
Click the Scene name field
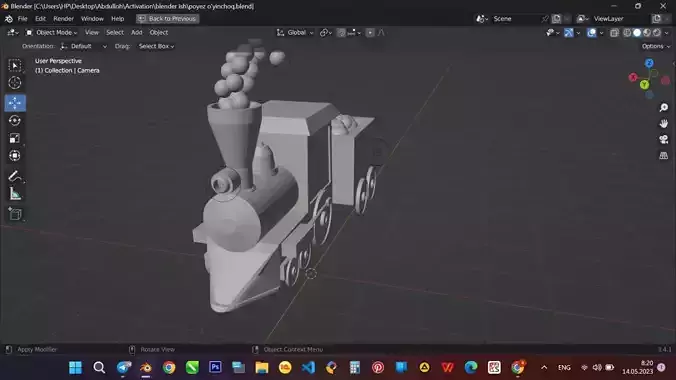tap(515, 19)
